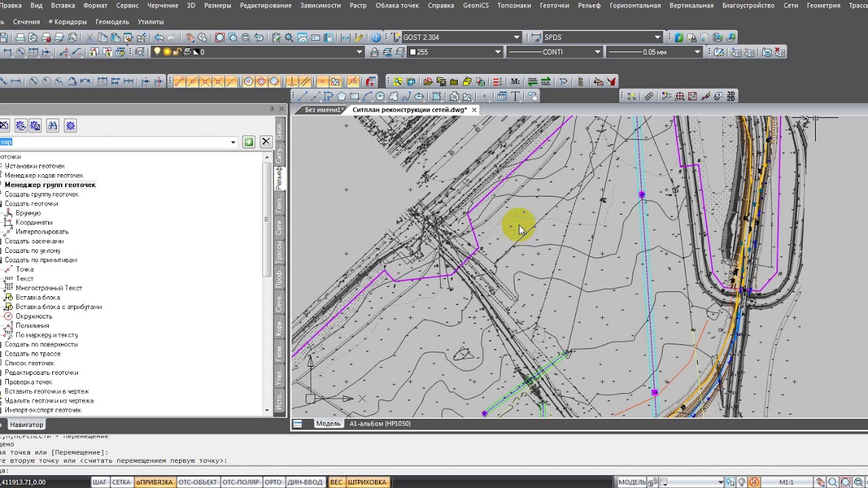Toggle оПРИВЯЗКА object snap
This screenshot has height=488, width=868.
155,482
